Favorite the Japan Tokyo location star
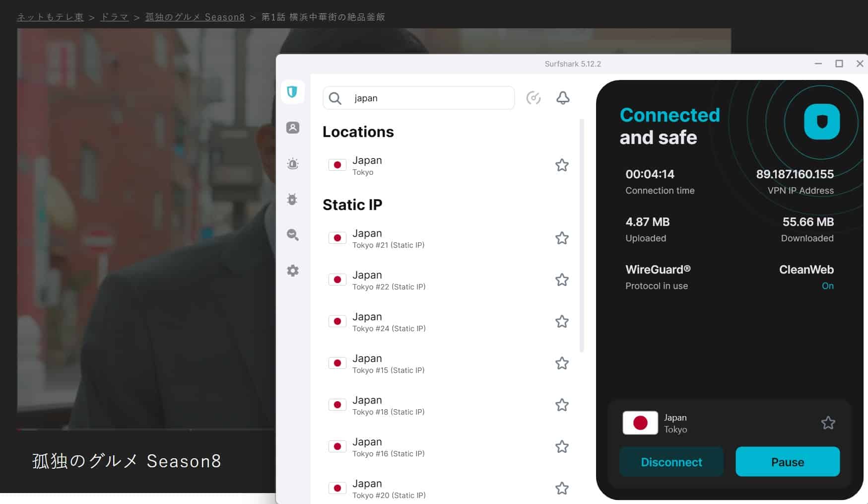 (562, 165)
